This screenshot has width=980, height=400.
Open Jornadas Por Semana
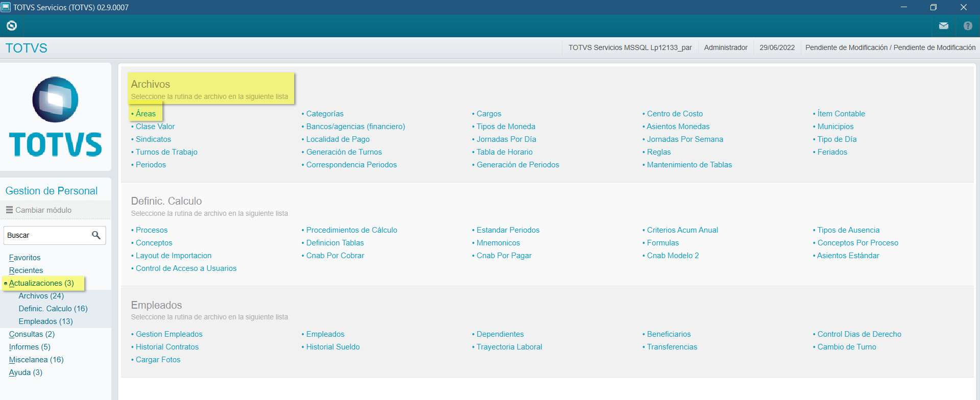[685, 139]
